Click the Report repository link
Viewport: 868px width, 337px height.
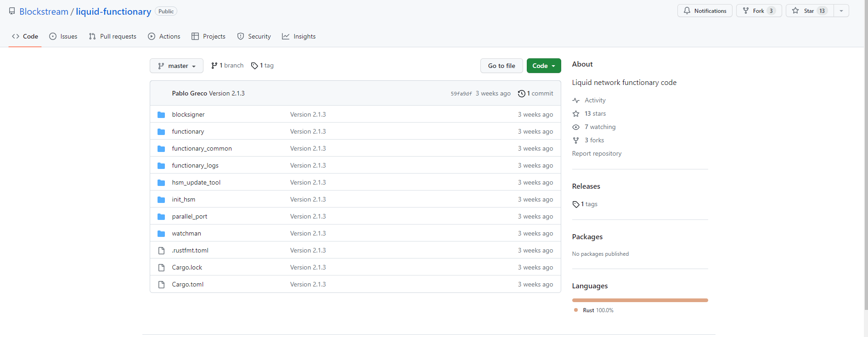[597, 154]
